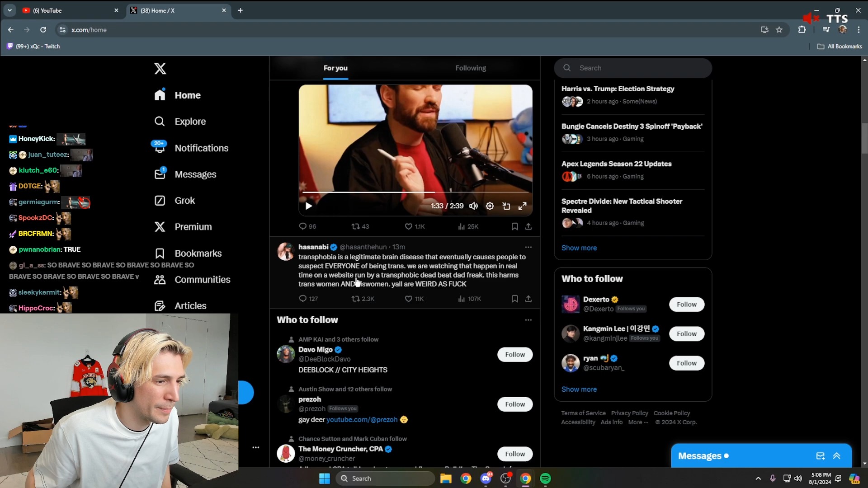Mute the video player volume

point(473,206)
